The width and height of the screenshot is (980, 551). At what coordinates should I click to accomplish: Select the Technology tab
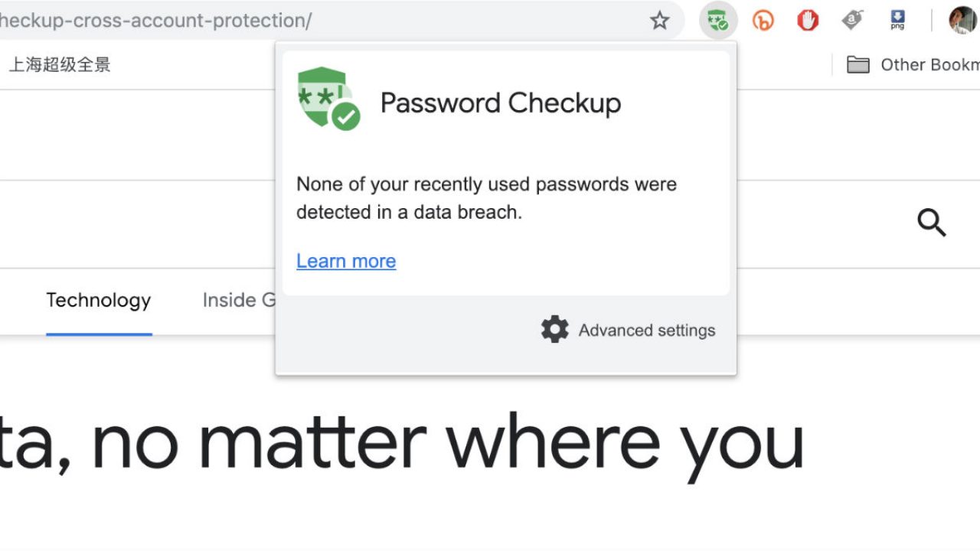pyautogui.click(x=99, y=300)
